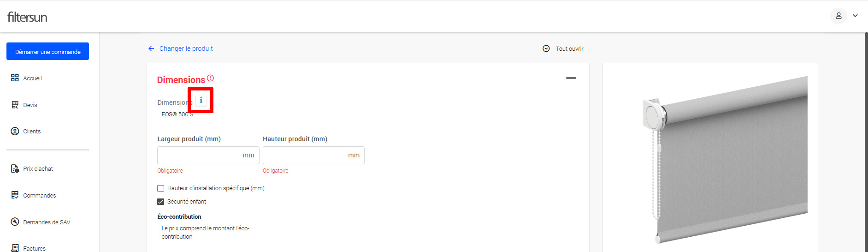Open the Commandes menu item

tap(40, 195)
